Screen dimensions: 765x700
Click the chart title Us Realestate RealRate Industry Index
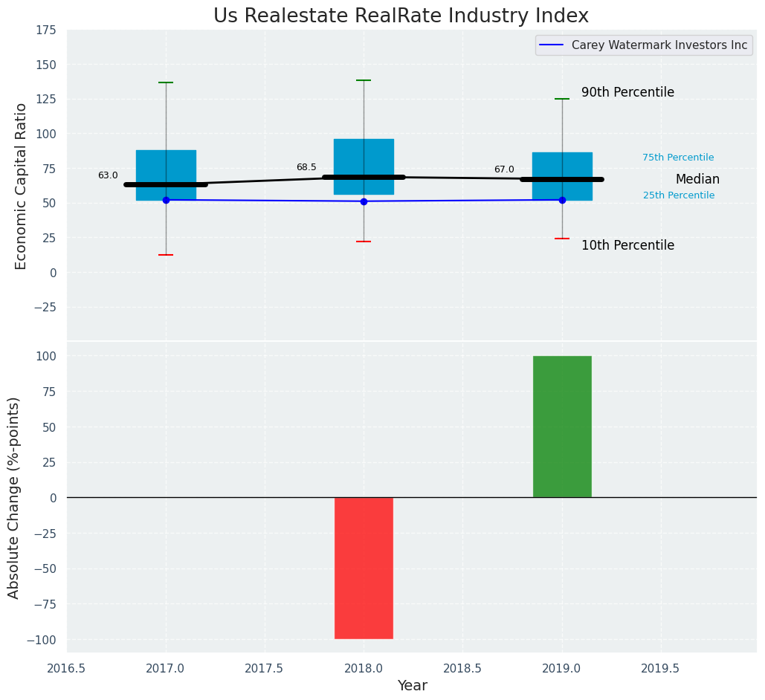coord(401,16)
